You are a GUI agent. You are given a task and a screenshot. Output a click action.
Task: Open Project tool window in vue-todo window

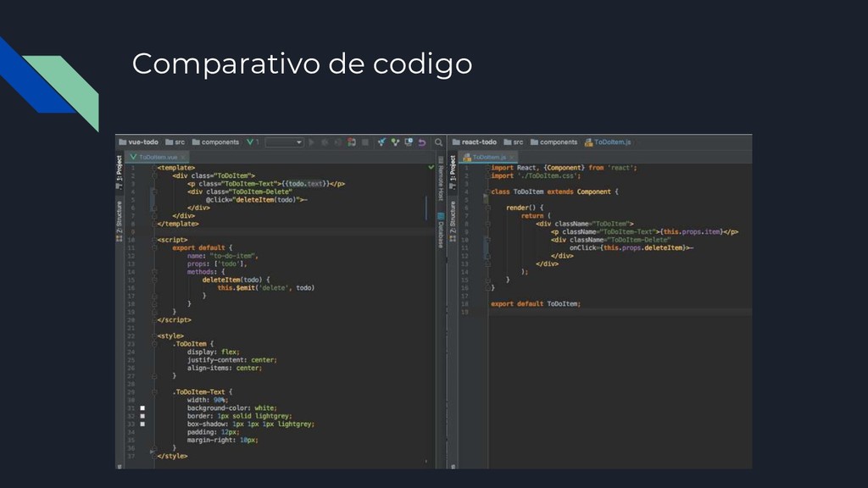point(119,172)
